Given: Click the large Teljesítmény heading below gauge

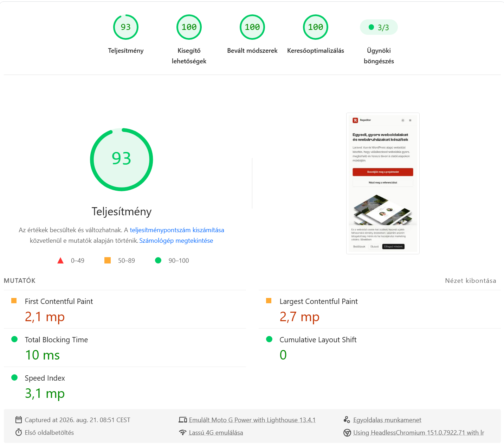Looking at the screenshot, I should coord(122,212).
